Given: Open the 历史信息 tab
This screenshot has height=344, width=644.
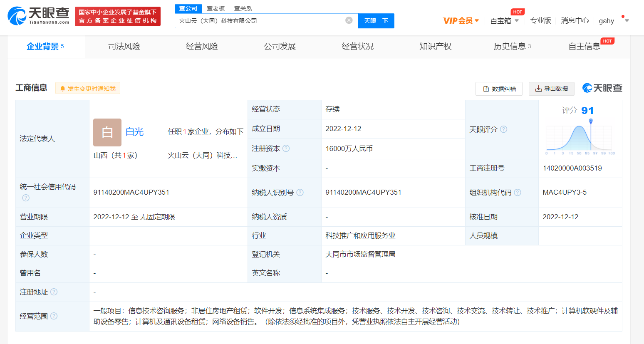Looking at the screenshot, I should pyautogui.click(x=513, y=47).
